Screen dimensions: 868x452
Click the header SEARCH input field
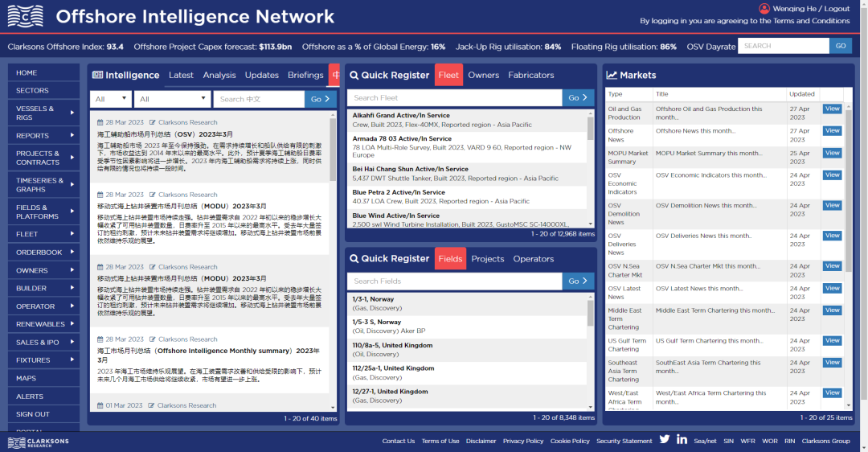pos(784,45)
